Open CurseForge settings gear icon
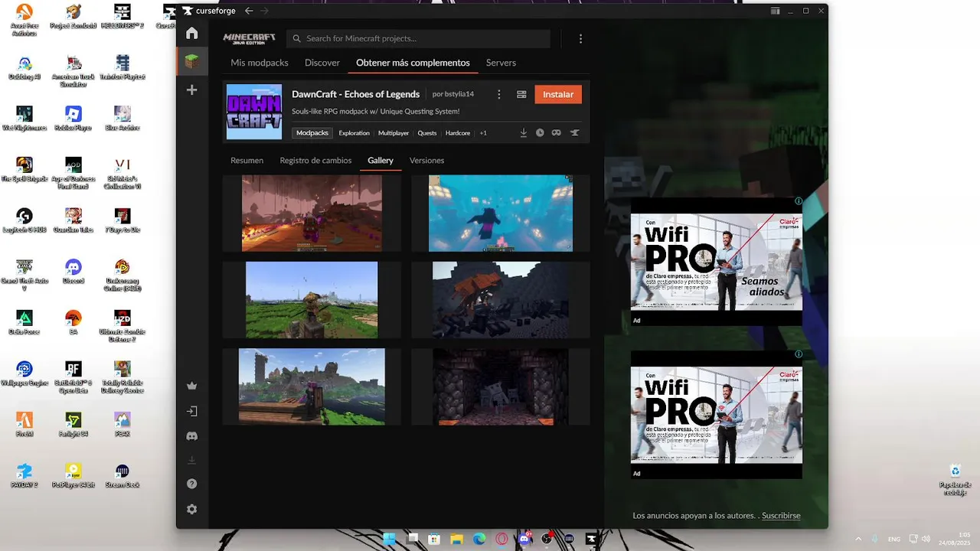The height and width of the screenshot is (551, 980). (x=191, y=509)
